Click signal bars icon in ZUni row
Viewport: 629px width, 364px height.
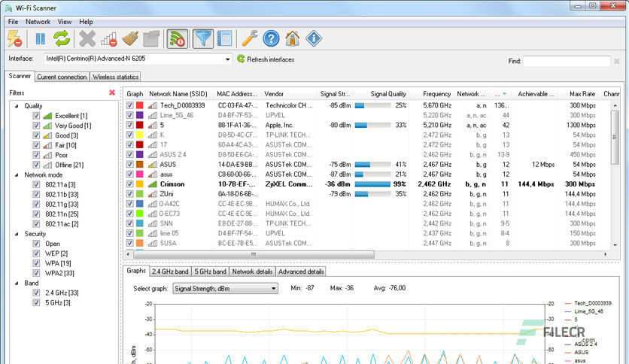pyautogui.click(x=153, y=194)
